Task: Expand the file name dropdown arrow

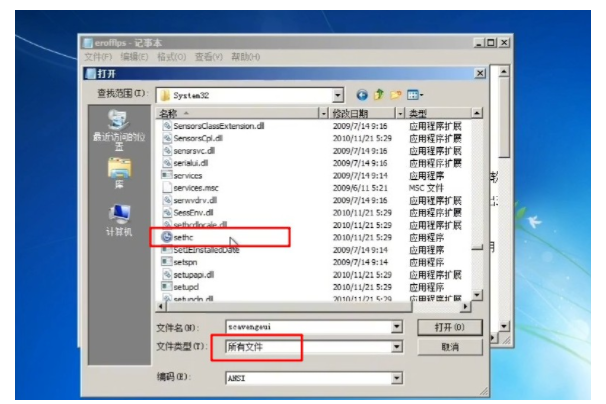Action: tap(397, 327)
